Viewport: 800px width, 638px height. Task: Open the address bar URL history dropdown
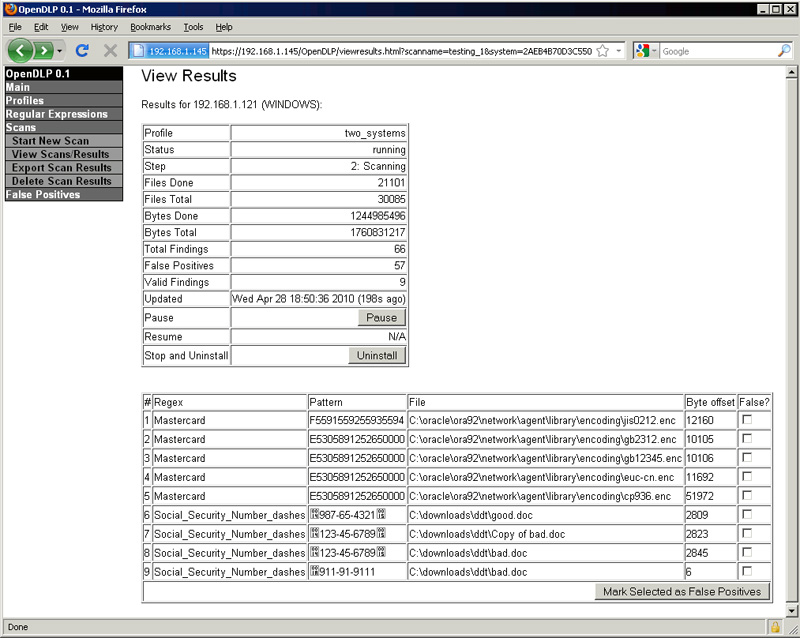[619, 51]
